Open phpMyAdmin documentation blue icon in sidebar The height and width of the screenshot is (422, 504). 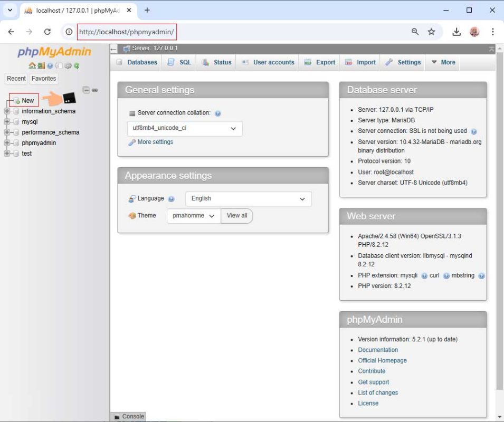(x=50, y=66)
